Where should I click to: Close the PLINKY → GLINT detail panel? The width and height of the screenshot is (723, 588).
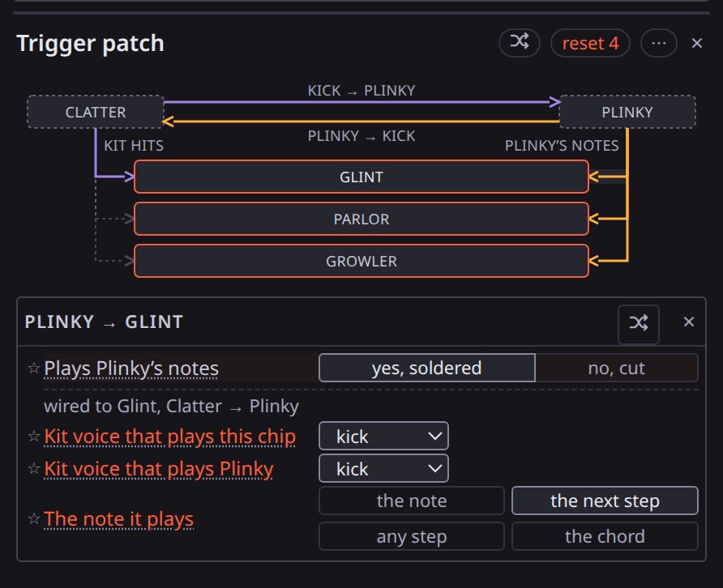(688, 322)
